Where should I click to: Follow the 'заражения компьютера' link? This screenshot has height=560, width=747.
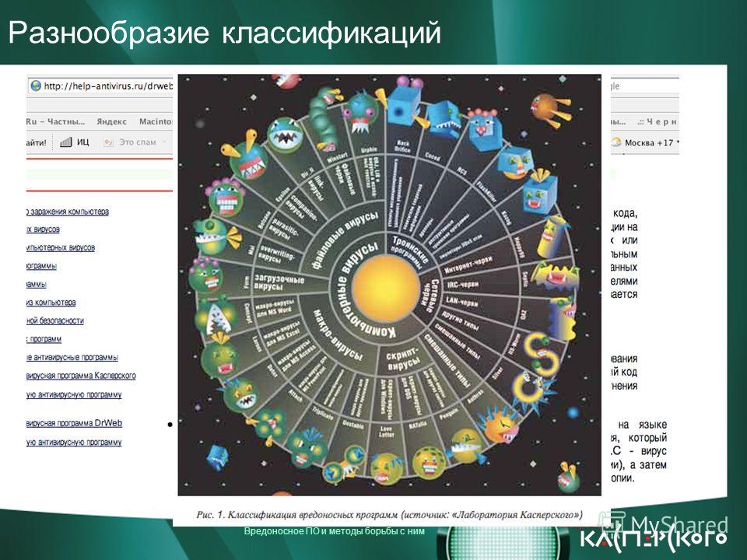coord(68,212)
